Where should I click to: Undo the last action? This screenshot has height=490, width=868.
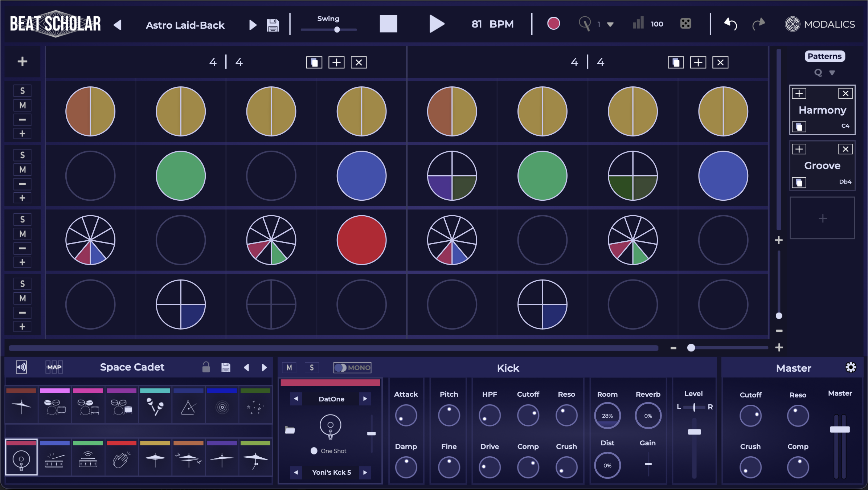tap(729, 24)
